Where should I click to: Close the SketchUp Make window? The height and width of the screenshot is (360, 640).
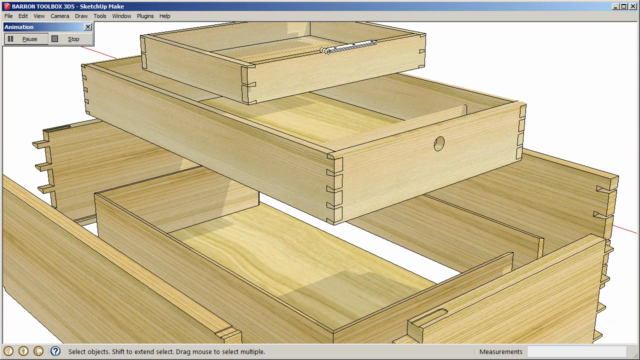coord(632,6)
